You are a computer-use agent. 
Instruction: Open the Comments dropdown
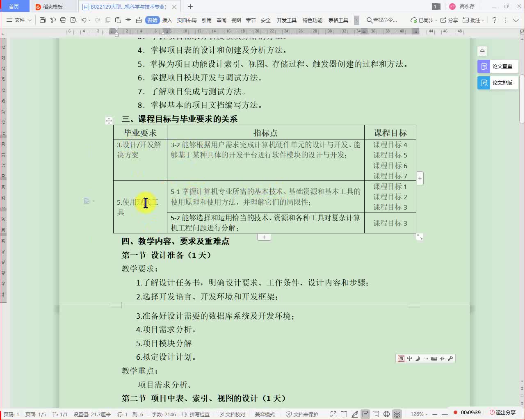coord(473,20)
